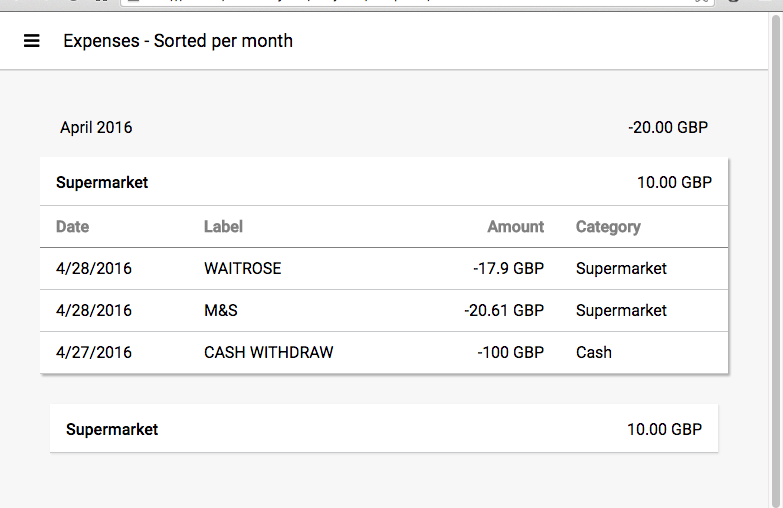The image size is (783, 508).
Task: Sort by the Category column header
Action: (608, 227)
